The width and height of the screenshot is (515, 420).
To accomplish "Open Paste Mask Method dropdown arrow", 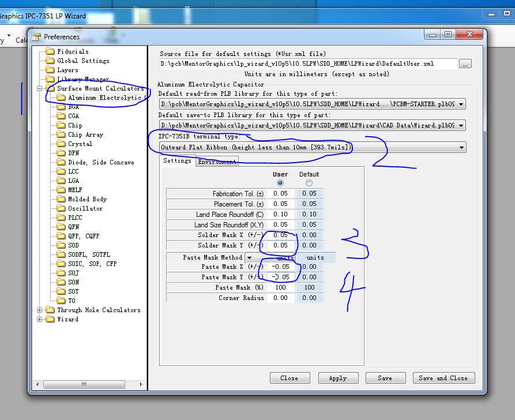I will point(250,258).
